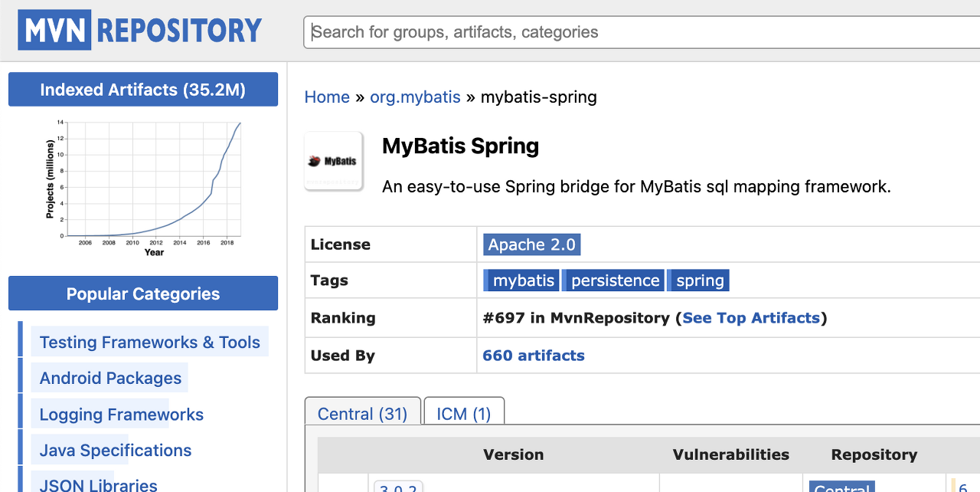Open the Java Specifications category
This screenshot has height=492, width=980.
pyautogui.click(x=116, y=451)
